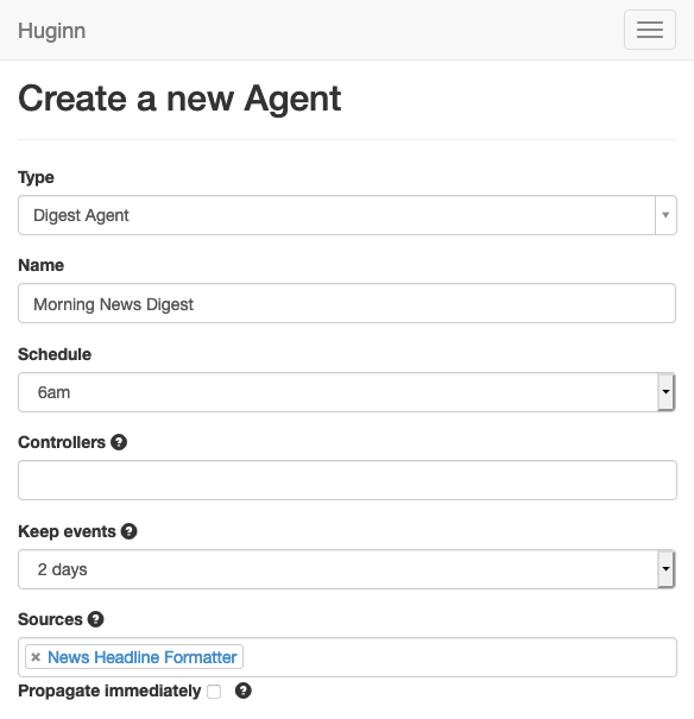
Task: Click the Schedule field label
Action: click(54, 354)
